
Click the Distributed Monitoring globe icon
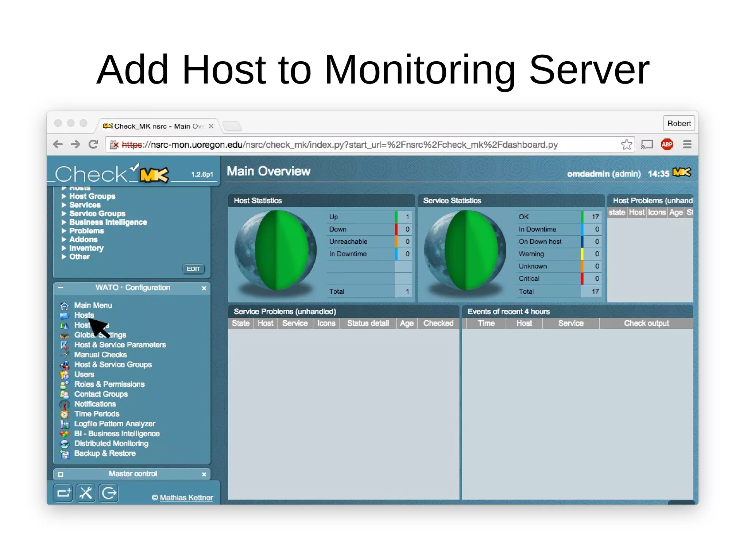tap(65, 444)
